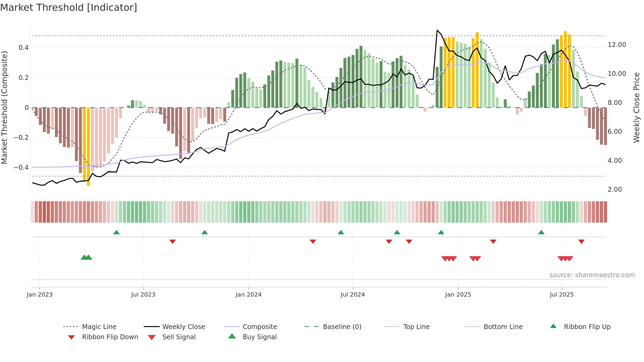Click the 12.00 right axis price label
This screenshot has width=644, height=362.
pos(617,45)
